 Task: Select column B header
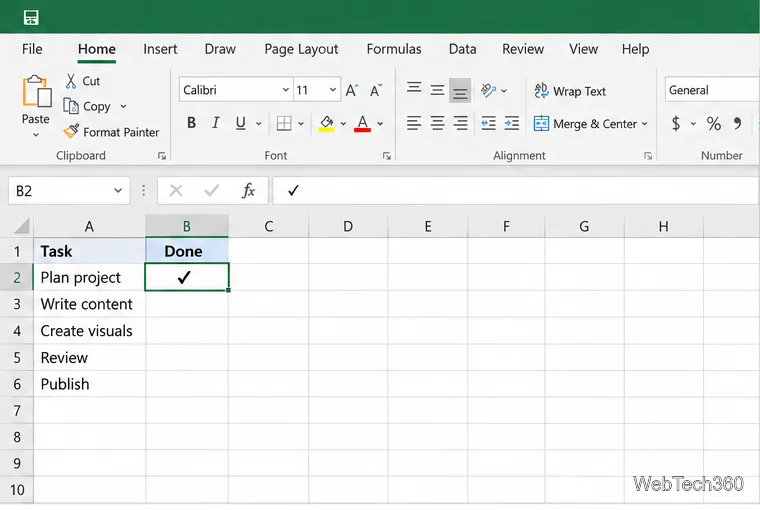click(187, 226)
